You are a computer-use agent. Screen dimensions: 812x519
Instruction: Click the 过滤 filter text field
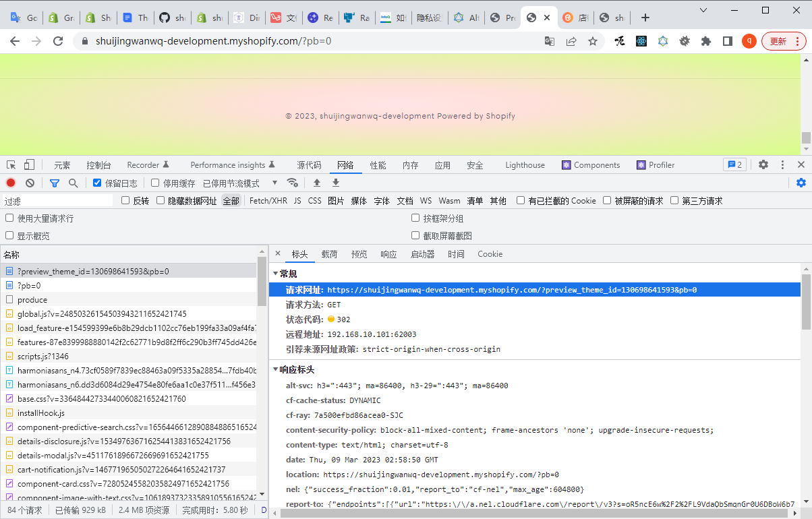coord(57,201)
